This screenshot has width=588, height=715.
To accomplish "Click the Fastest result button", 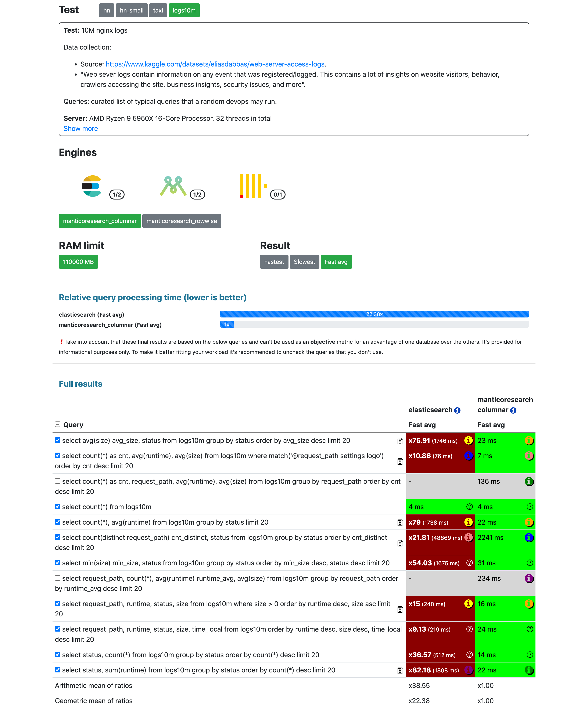I will (x=274, y=261).
